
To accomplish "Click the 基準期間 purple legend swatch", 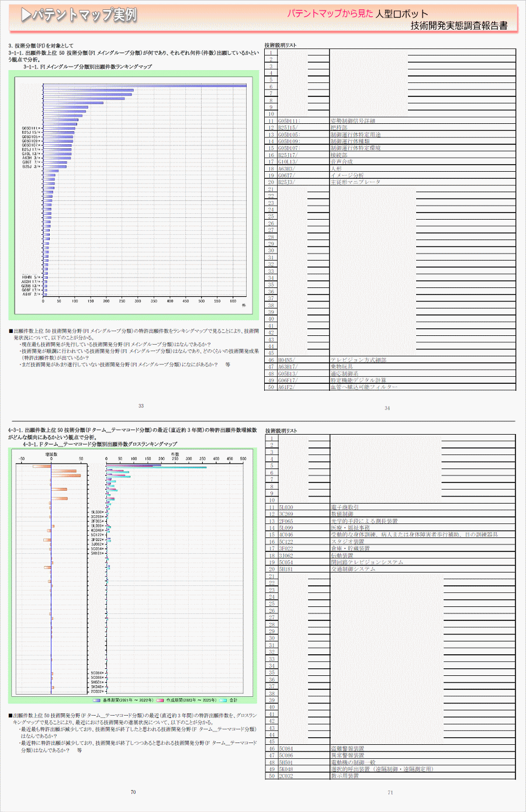I will 96,700.
